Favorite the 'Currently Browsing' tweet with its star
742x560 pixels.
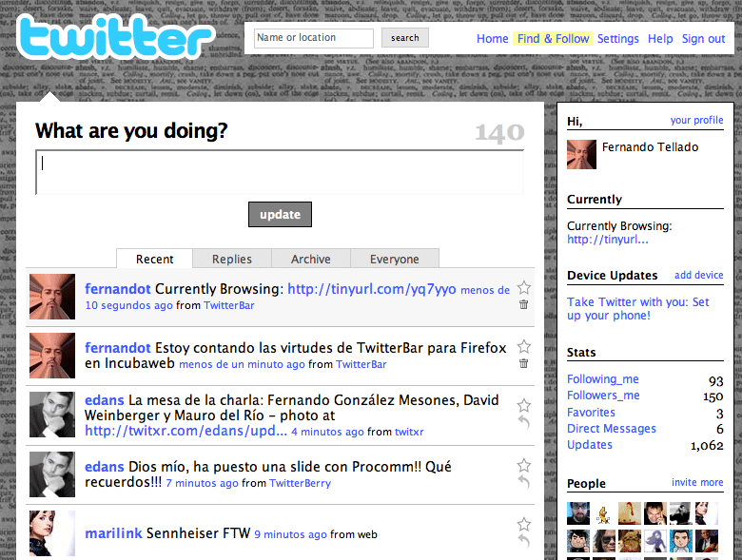click(x=523, y=288)
